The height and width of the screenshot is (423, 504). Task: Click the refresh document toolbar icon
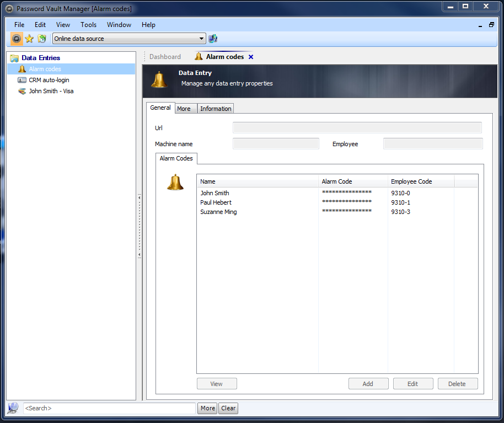42,39
